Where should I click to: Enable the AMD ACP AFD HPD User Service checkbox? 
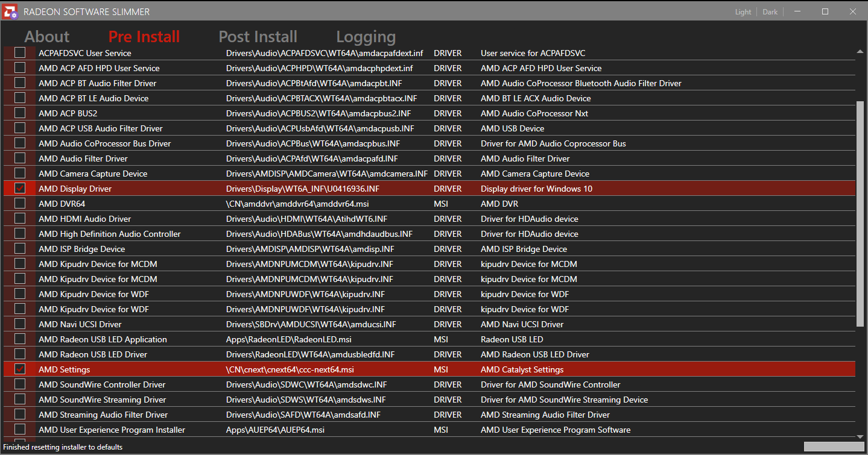click(x=20, y=67)
